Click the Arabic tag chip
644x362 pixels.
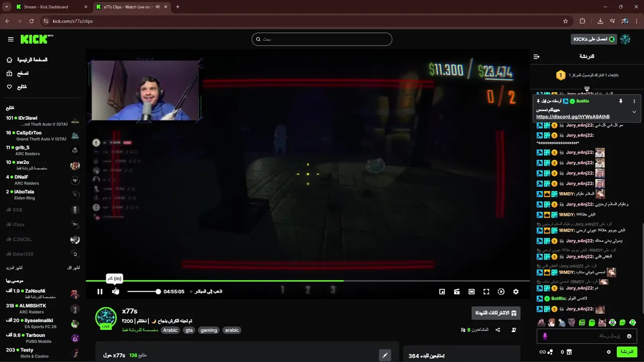tap(170, 330)
